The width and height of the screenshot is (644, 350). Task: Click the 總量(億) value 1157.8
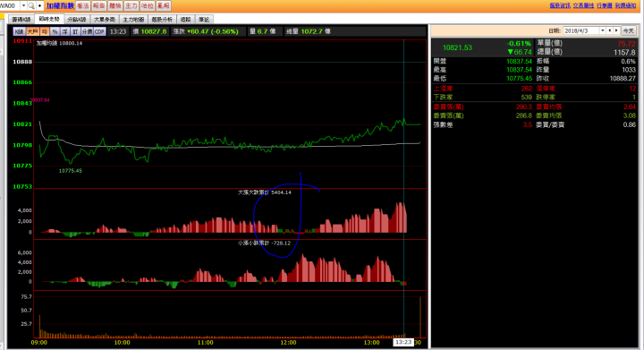point(624,53)
